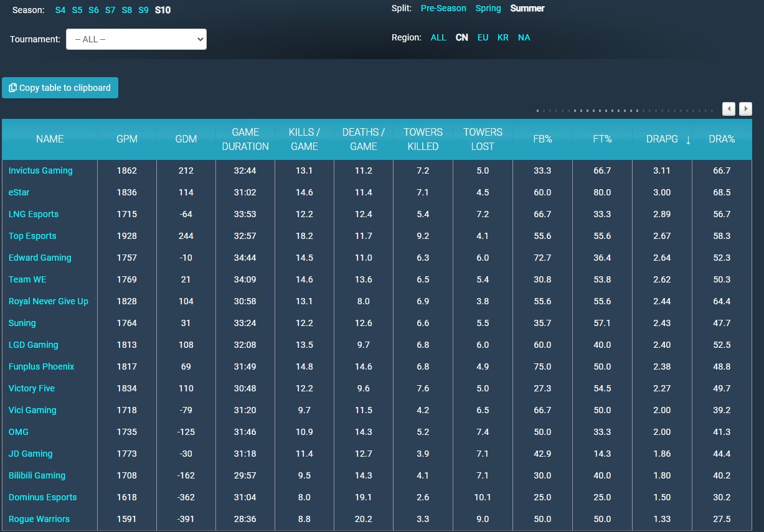Switch split to Pre-Season
The height and width of the screenshot is (532, 764).
(443, 8)
